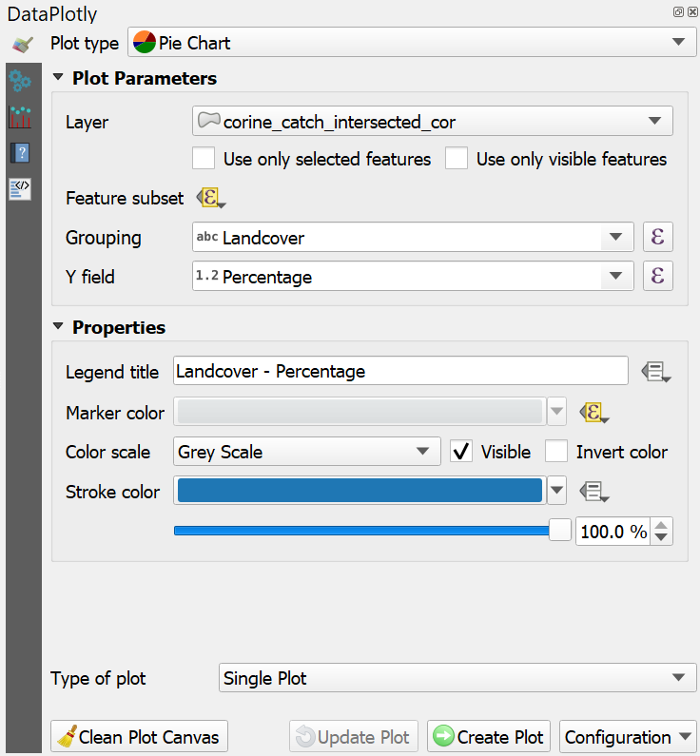The image size is (700, 756).
Task: Tick the Invert color checkbox
Action: (556, 452)
